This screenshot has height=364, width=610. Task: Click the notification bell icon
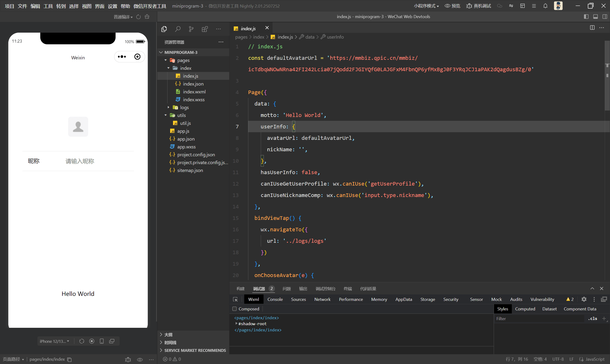pyautogui.click(x=545, y=6)
